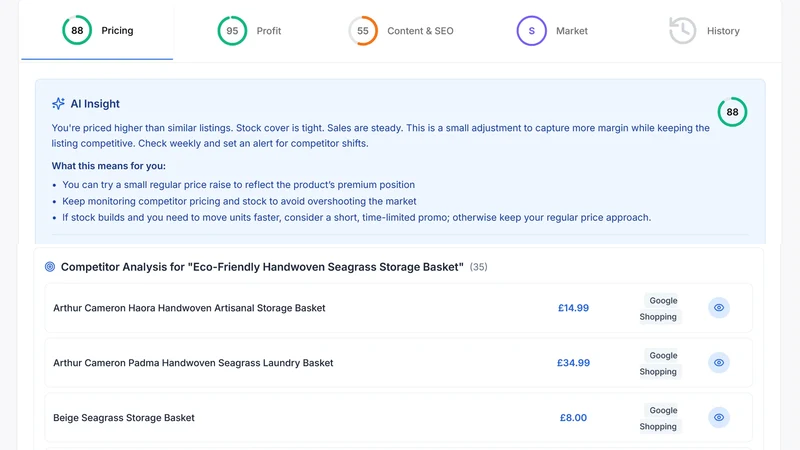Open the Content & SEO tab

(x=401, y=31)
